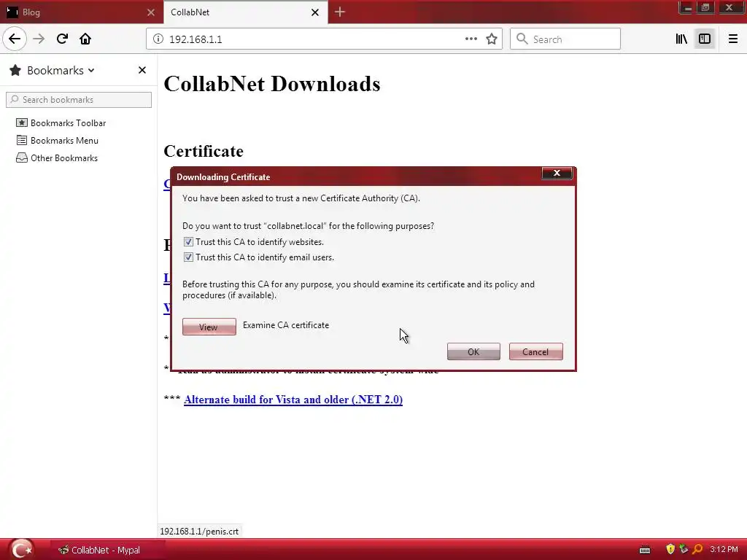Close the Blog tab
Image resolution: width=747 pixels, height=560 pixels.
pos(150,12)
